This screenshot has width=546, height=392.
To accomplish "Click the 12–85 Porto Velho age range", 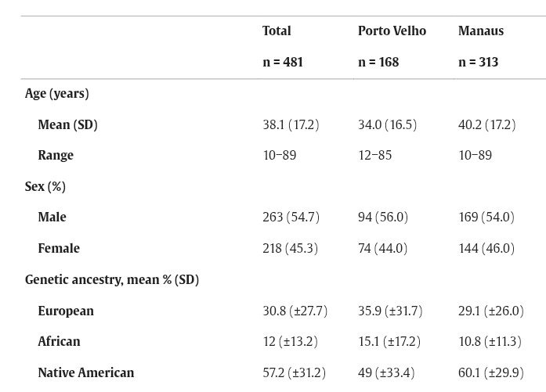I will click(x=375, y=155).
